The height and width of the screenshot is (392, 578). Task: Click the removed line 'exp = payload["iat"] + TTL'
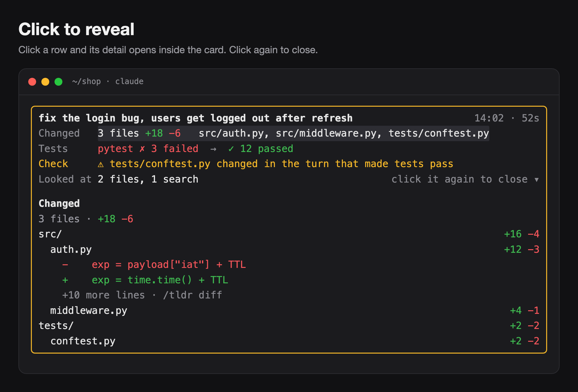tap(154, 265)
